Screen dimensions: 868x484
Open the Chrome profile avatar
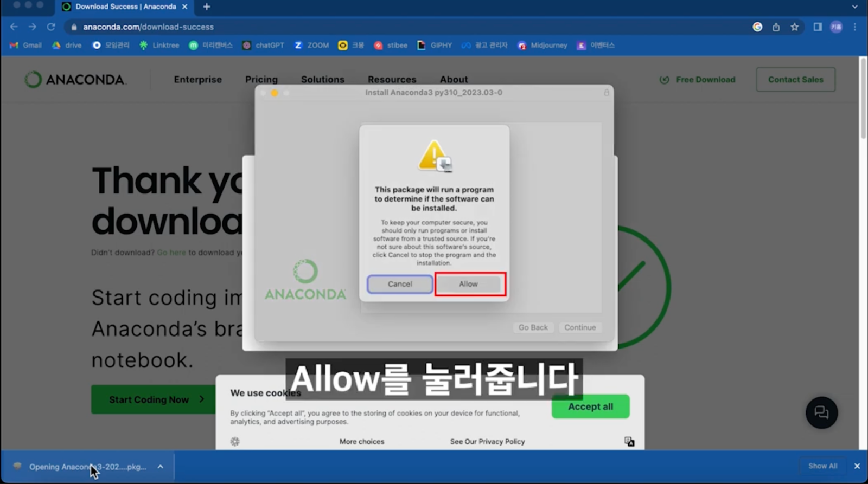pos(836,27)
